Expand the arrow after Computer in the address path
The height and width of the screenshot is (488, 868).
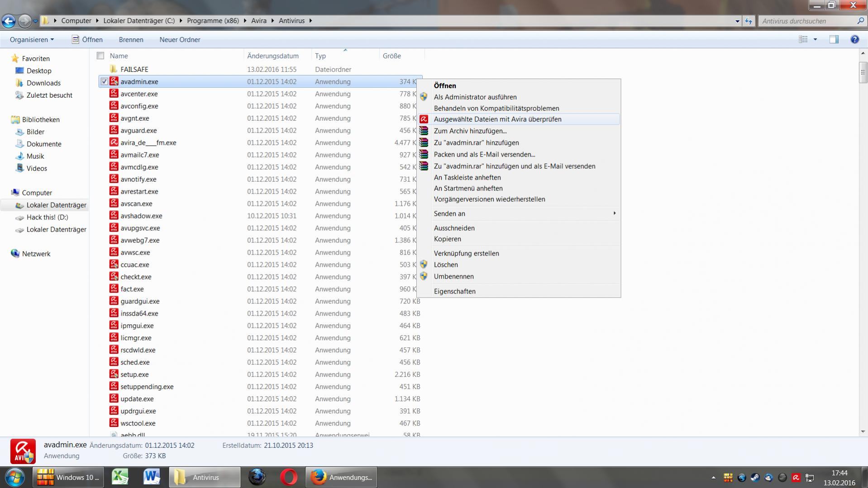97,21
